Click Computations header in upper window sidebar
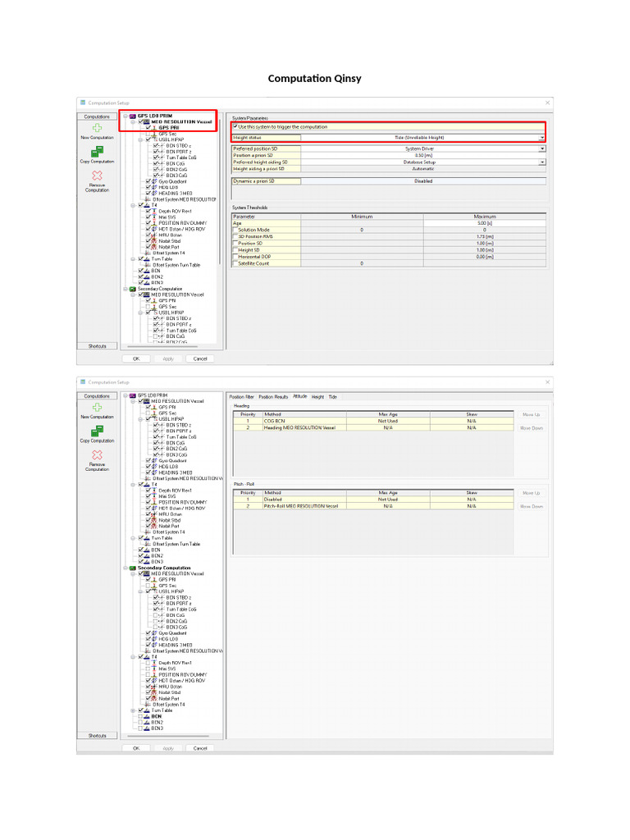Image resolution: width=630 pixels, height=840 pixels. coord(97,116)
